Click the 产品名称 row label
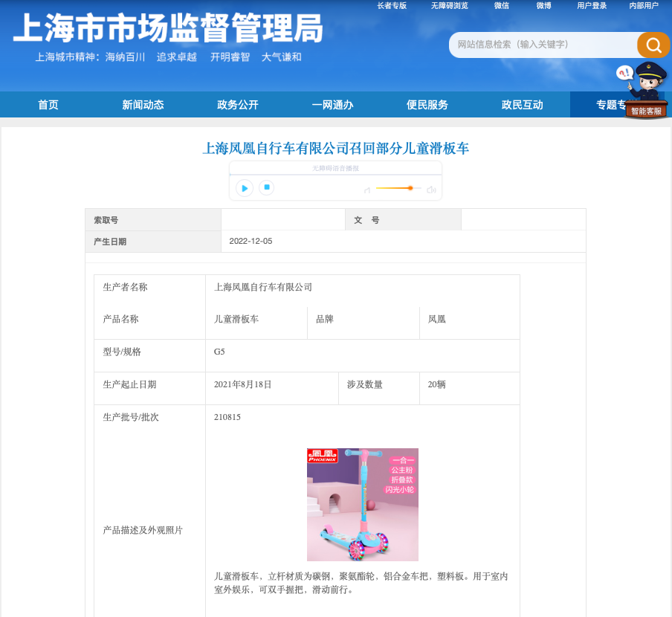672x617 pixels. [121, 319]
